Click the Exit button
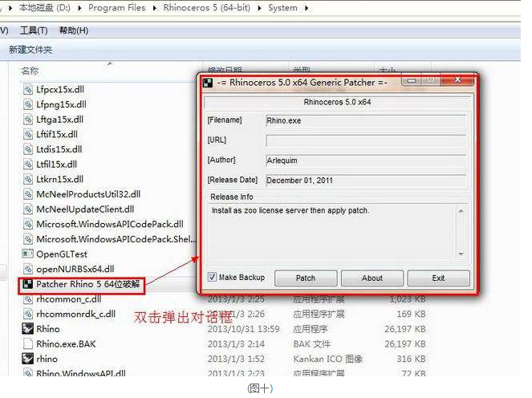The height and width of the screenshot is (398, 532). tap(438, 278)
